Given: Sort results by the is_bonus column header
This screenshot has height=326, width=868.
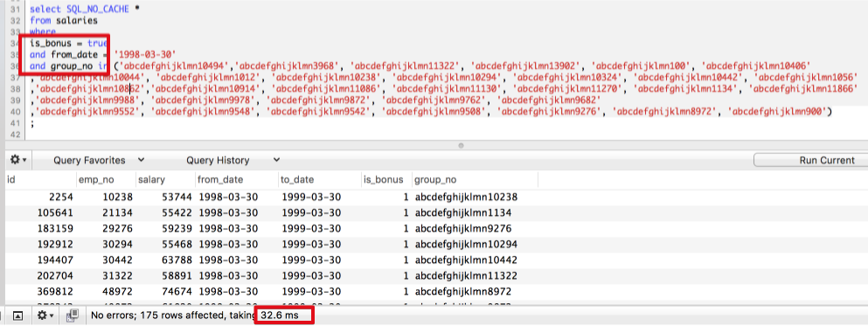Looking at the screenshot, I should [386, 180].
